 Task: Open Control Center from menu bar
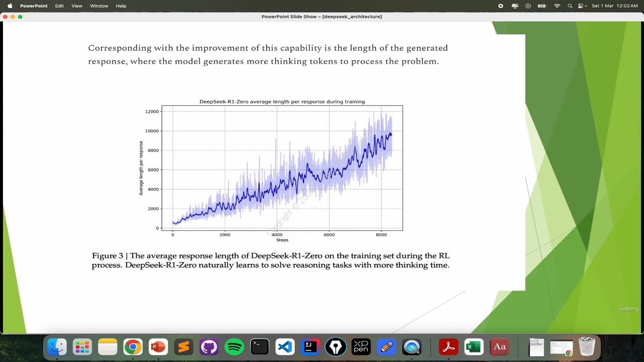pos(582,6)
